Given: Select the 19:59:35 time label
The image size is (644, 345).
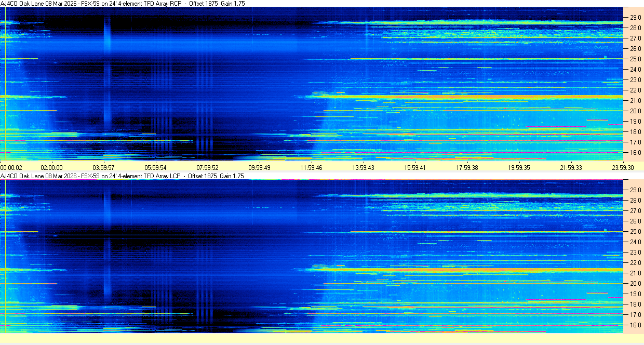Looking at the screenshot, I should pos(519,167).
